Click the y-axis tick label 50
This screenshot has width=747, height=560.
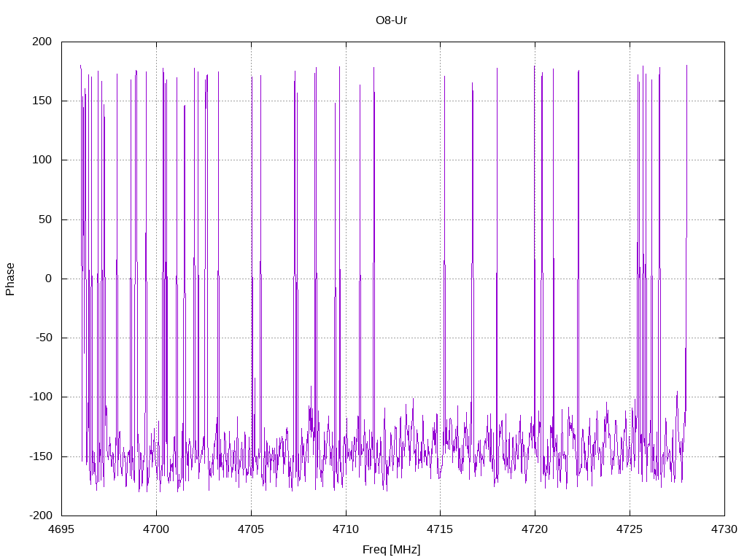point(45,219)
